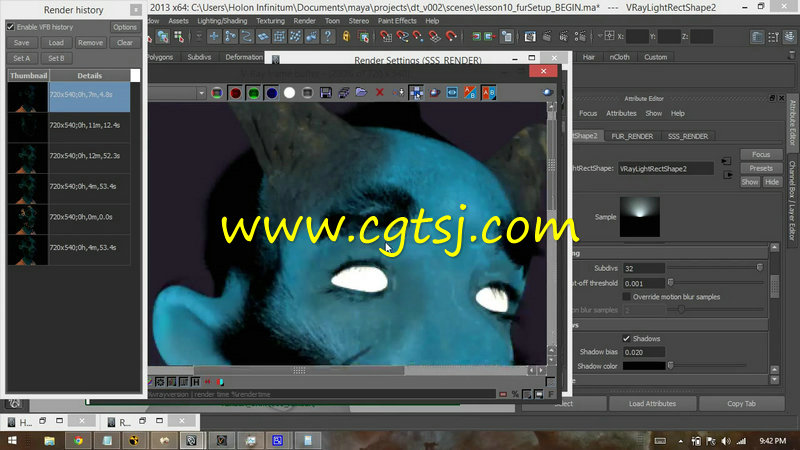800x450 pixels.
Task: Click the VFB horizontal scrollbar
Action: 299,370
